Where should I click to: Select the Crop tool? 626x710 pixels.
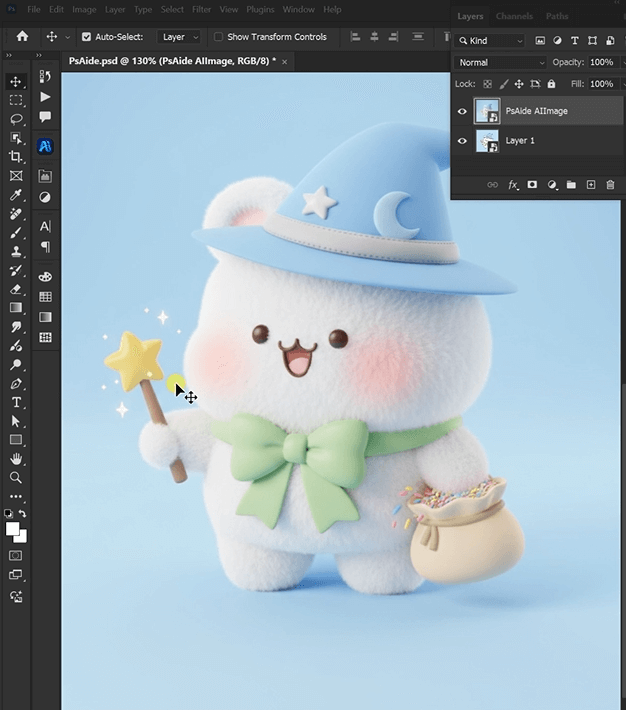[x=16, y=157]
